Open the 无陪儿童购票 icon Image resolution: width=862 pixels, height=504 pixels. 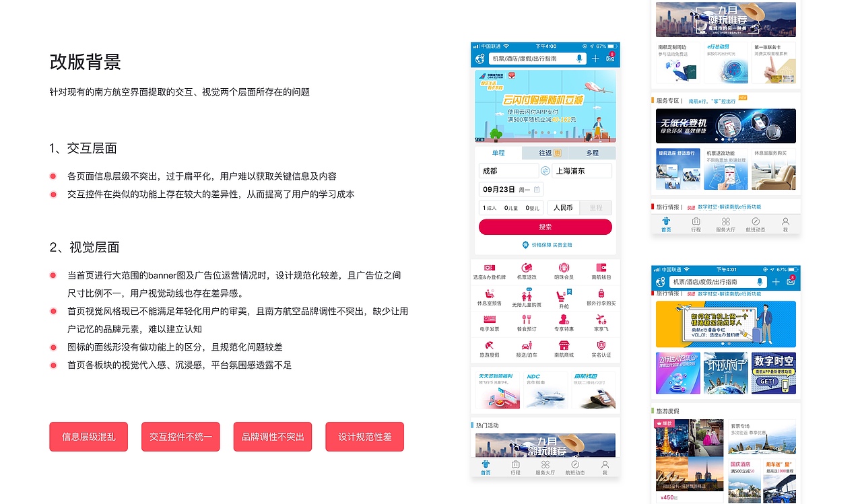click(527, 297)
